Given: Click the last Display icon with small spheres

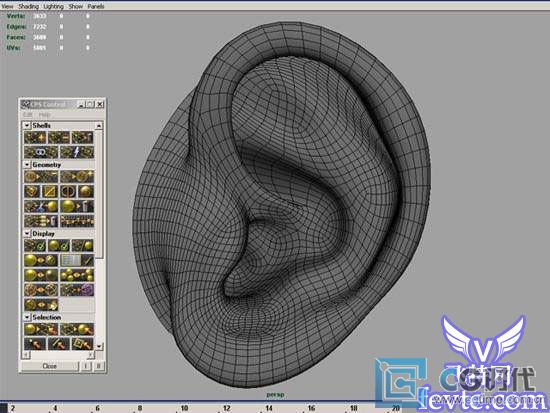Looking at the screenshot, I should point(41,305).
